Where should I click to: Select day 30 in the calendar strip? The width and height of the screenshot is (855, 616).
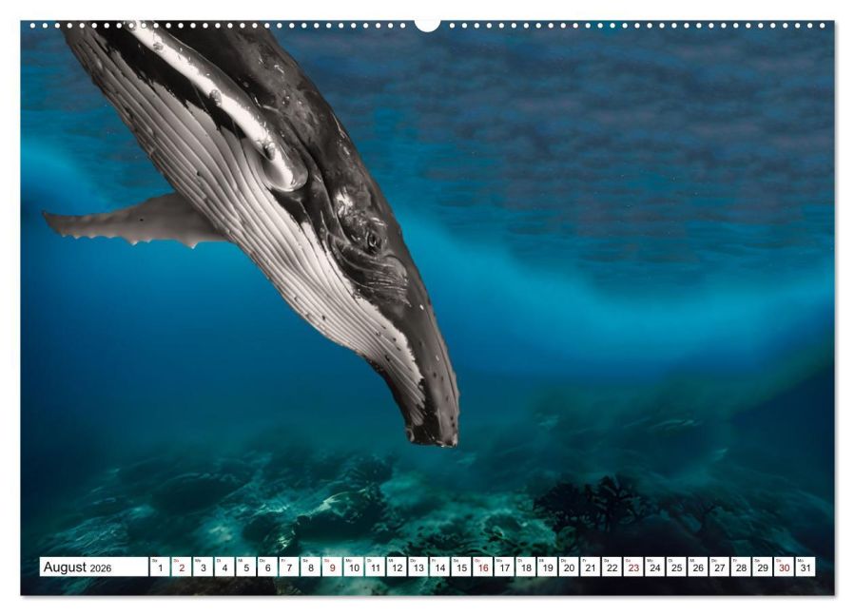[784, 567]
